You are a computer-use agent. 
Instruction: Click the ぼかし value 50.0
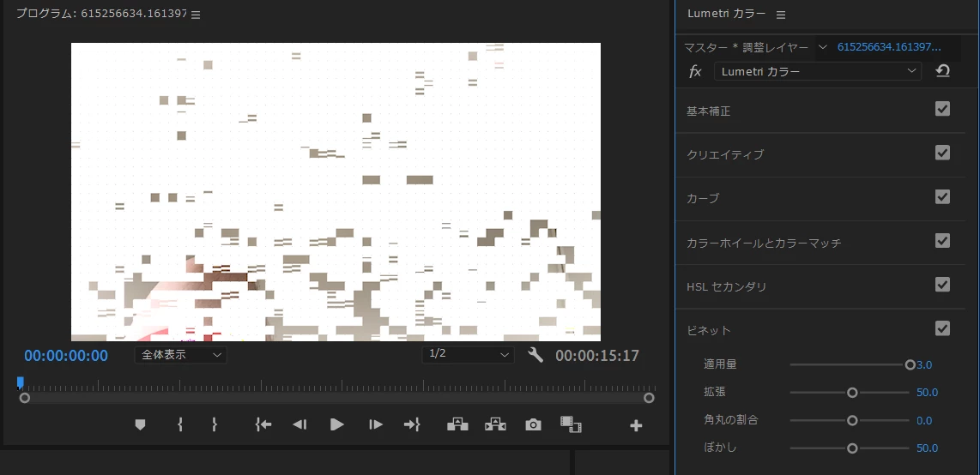pyautogui.click(x=927, y=448)
